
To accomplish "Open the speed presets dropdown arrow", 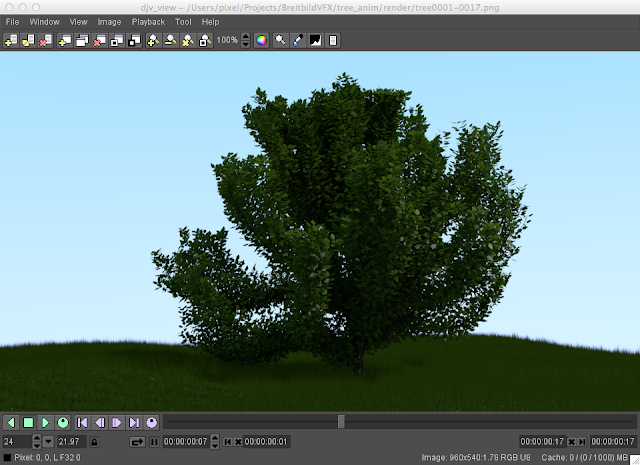I will click(x=49, y=442).
